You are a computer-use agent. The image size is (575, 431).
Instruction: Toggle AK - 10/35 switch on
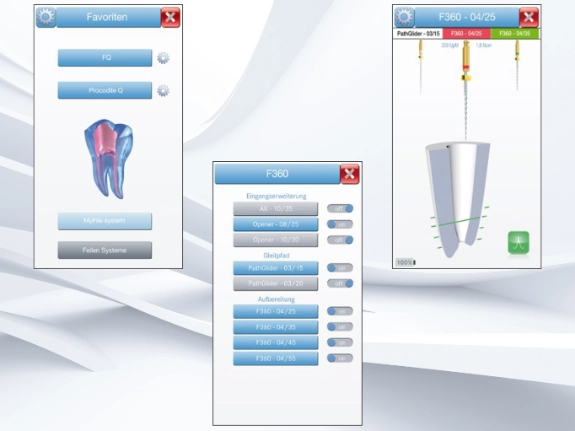(340, 209)
